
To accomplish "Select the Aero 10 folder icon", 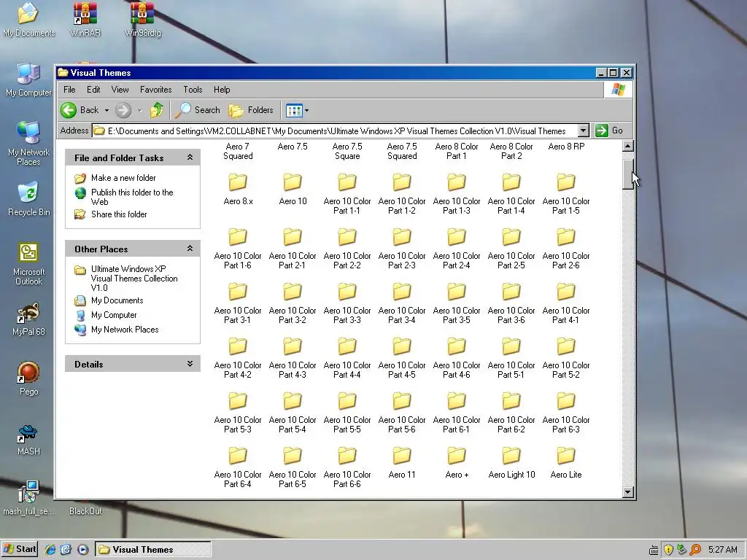I will point(293,182).
